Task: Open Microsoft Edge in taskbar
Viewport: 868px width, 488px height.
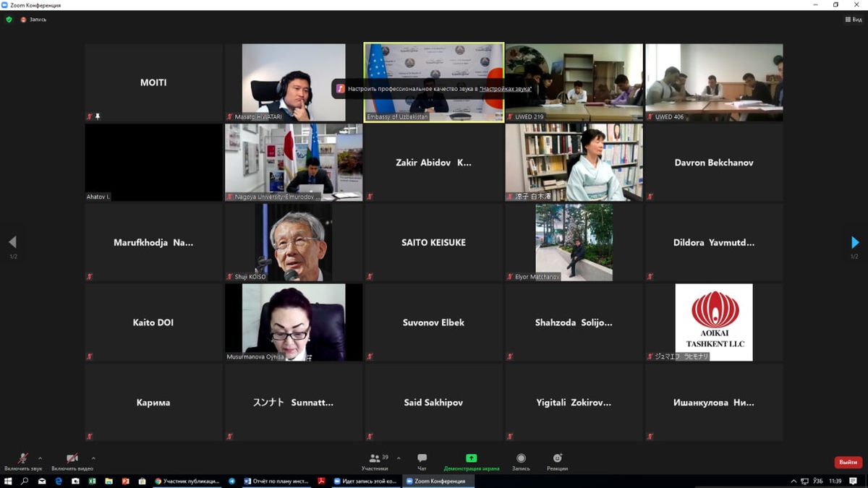Action: point(59,481)
